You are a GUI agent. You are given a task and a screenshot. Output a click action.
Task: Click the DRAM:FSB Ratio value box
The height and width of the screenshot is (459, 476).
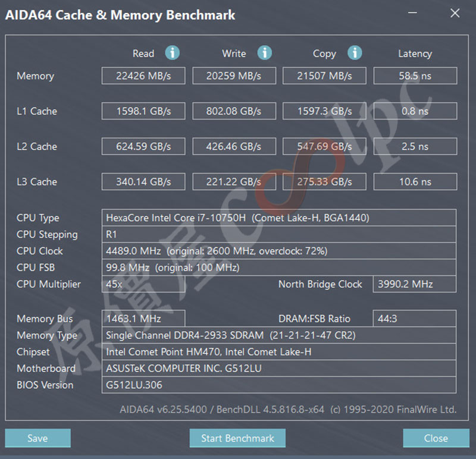point(415,319)
